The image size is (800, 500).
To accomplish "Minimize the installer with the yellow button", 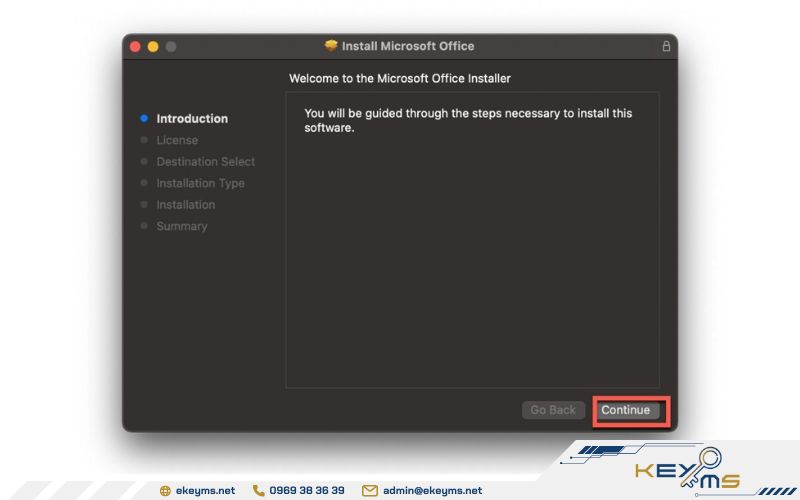I will [x=153, y=46].
